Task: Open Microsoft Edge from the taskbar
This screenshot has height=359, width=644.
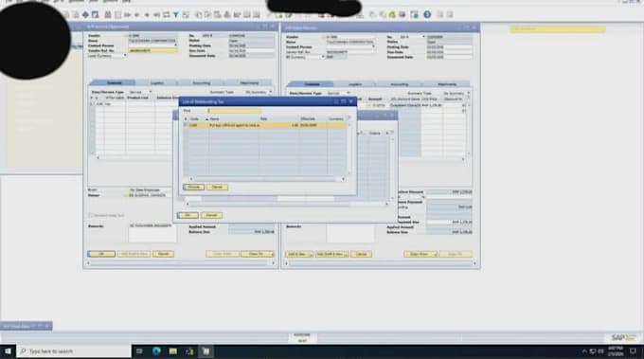Action: (156, 351)
